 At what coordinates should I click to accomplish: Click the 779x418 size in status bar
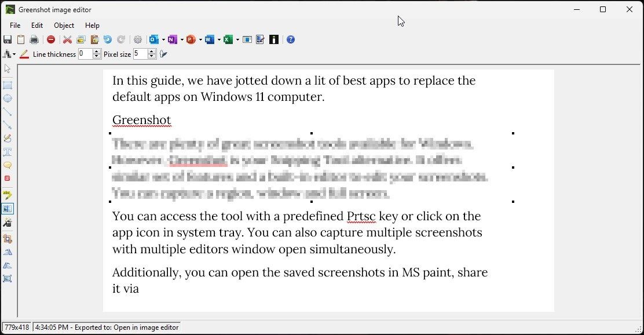point(17,327)
